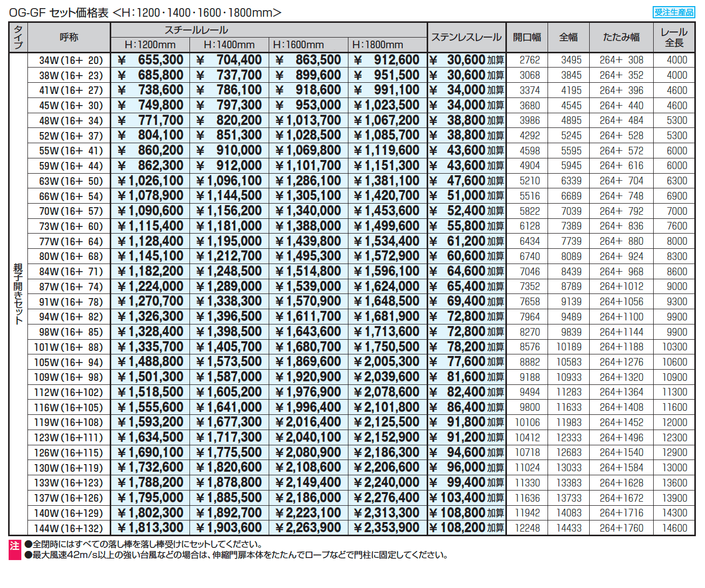Select the スチールレール column header
This screenshot has width=705, height=588.
[x=196, y=30]
